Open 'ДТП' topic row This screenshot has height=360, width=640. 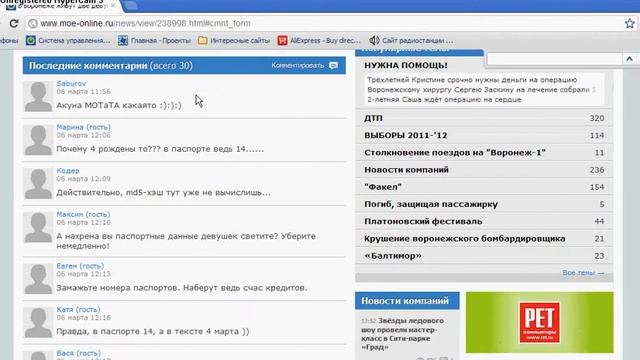(x=484, y=118)
